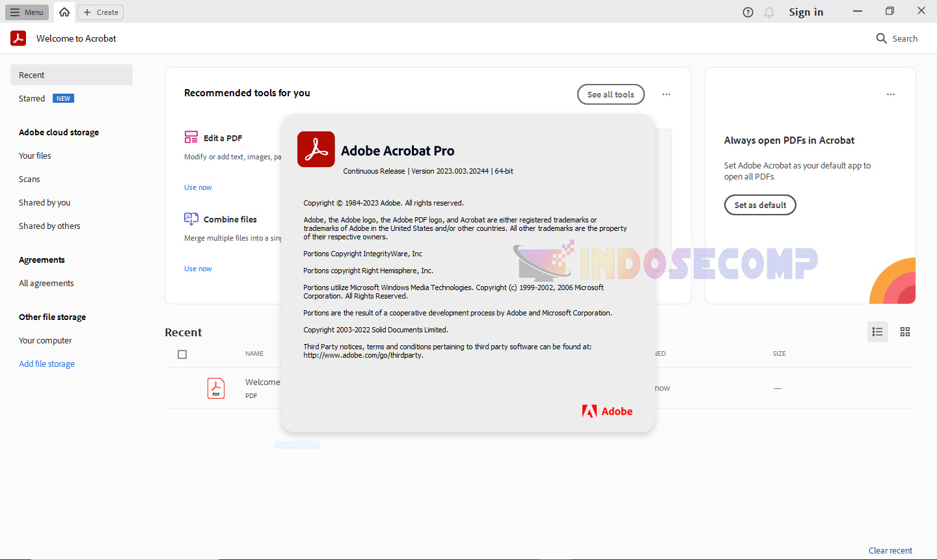This screenshot has height=560, width=937.
Task: Click the Create plus button
Action: point(101,12)
